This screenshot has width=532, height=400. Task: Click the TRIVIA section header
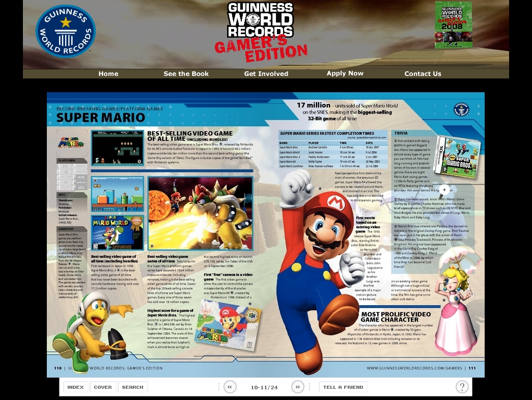pos(401,133)
